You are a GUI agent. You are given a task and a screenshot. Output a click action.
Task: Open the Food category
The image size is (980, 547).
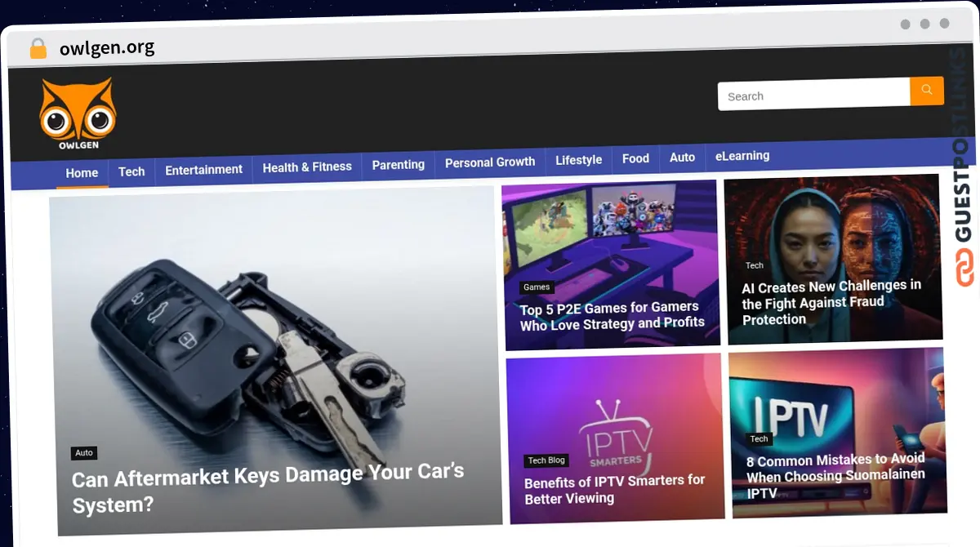635,158
